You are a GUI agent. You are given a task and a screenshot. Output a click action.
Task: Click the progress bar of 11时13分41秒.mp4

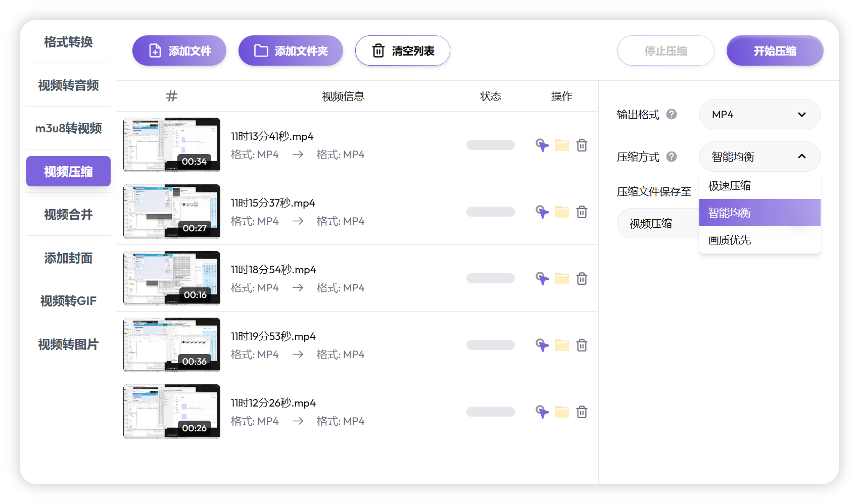490,145
